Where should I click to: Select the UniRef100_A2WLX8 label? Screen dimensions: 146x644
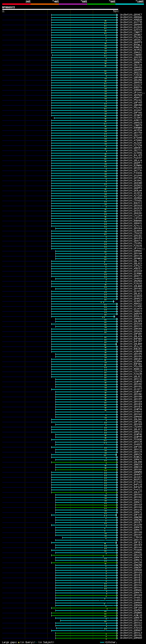pos(131,615)
